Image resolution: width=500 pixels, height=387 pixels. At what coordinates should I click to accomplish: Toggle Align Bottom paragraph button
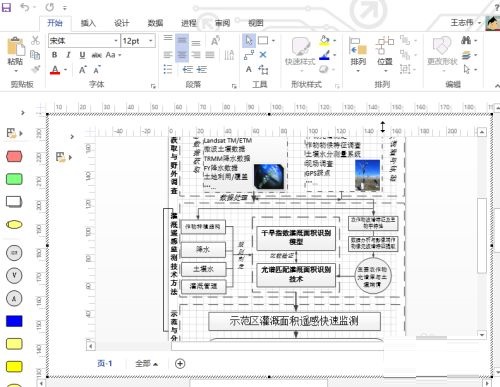point(196,43)
